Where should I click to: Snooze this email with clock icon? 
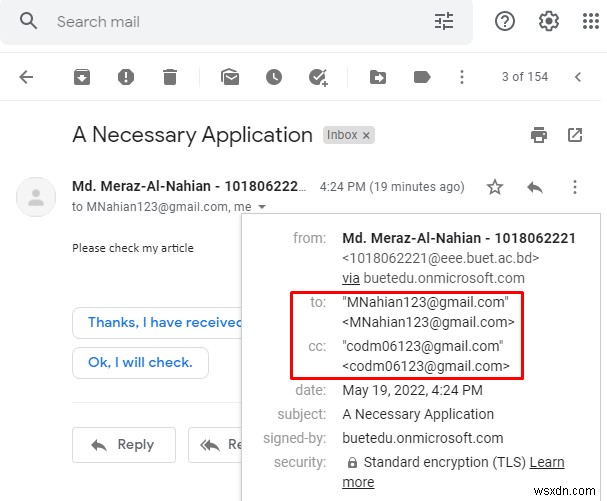[x=274, y=77]
